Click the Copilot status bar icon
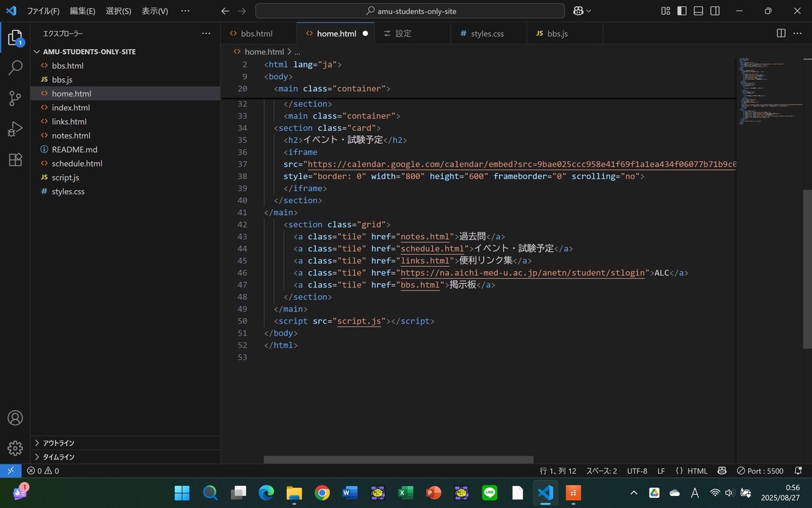Screen dimensions: 812x508 [x=722, y=471]
